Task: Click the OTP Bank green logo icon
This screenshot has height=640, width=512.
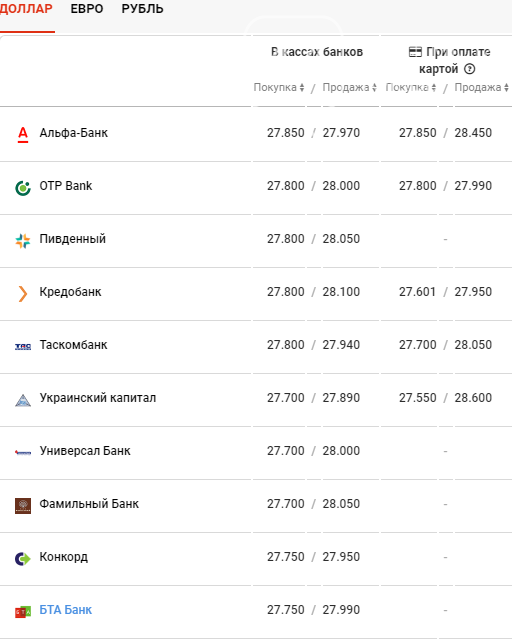Action: pos(23,188)
